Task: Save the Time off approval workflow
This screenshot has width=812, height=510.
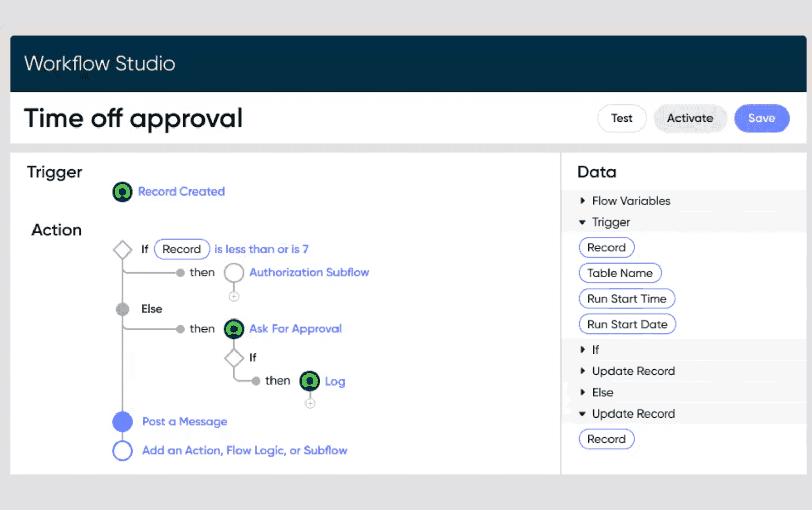Action: pos(762,118)
